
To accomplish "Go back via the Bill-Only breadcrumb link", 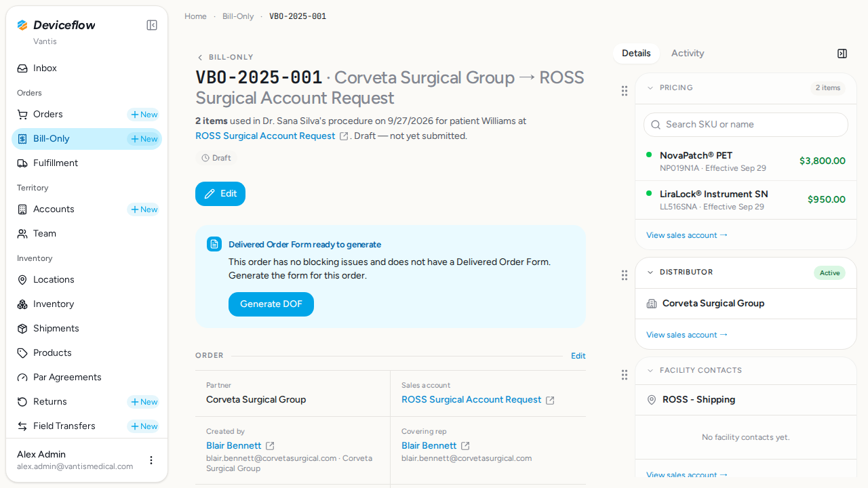I will click(238, 16).
